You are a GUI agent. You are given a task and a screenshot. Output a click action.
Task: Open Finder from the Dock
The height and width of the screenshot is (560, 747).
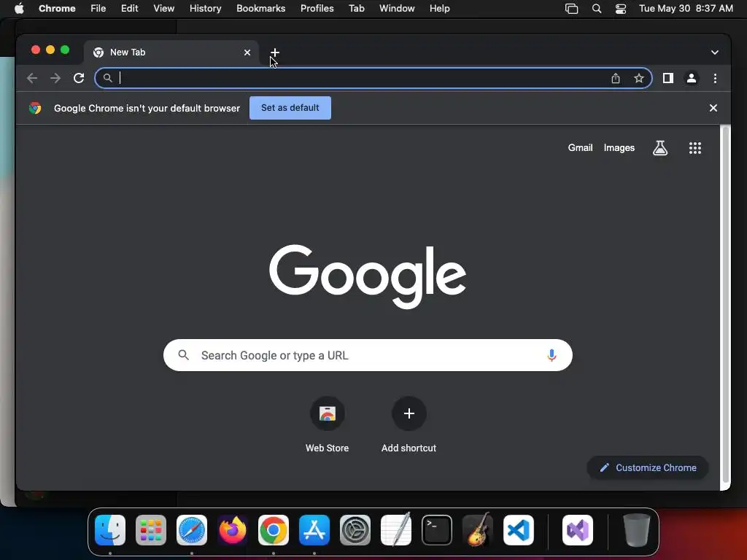click(110, 530)
